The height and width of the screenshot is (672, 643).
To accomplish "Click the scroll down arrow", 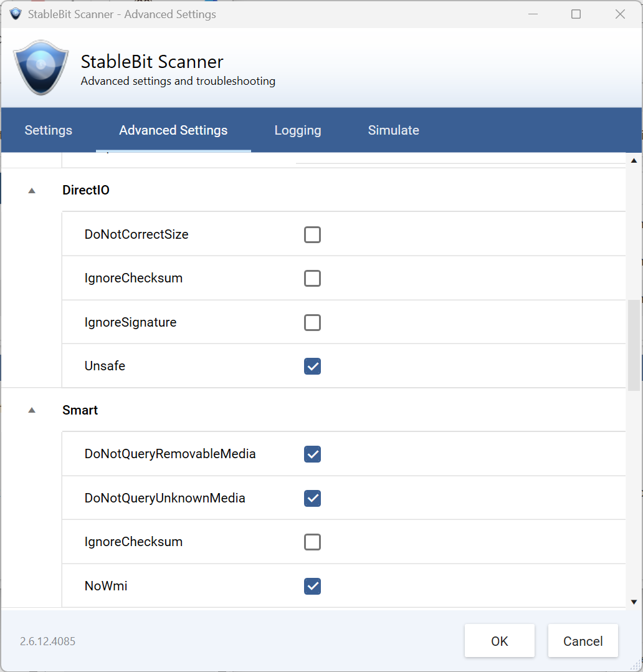I will 634,602.
